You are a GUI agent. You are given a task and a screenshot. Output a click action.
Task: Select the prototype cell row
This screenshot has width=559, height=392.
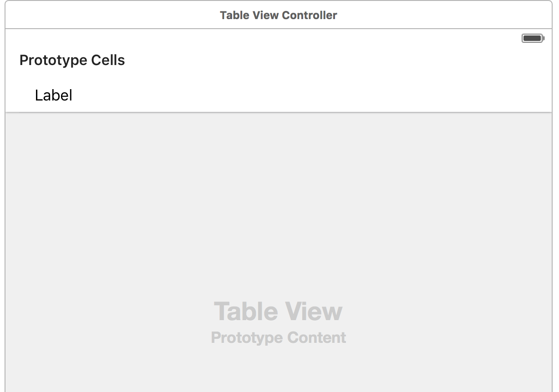[x=182, y=95]
